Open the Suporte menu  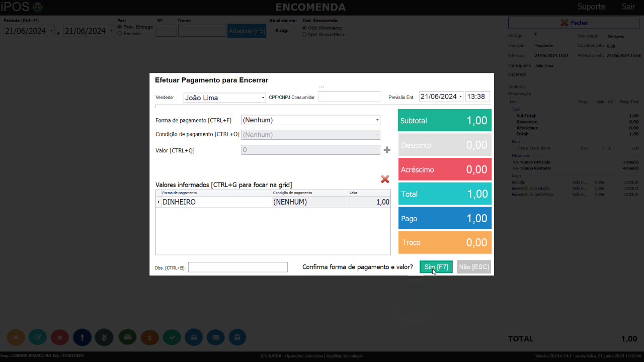tap(591, 7)
